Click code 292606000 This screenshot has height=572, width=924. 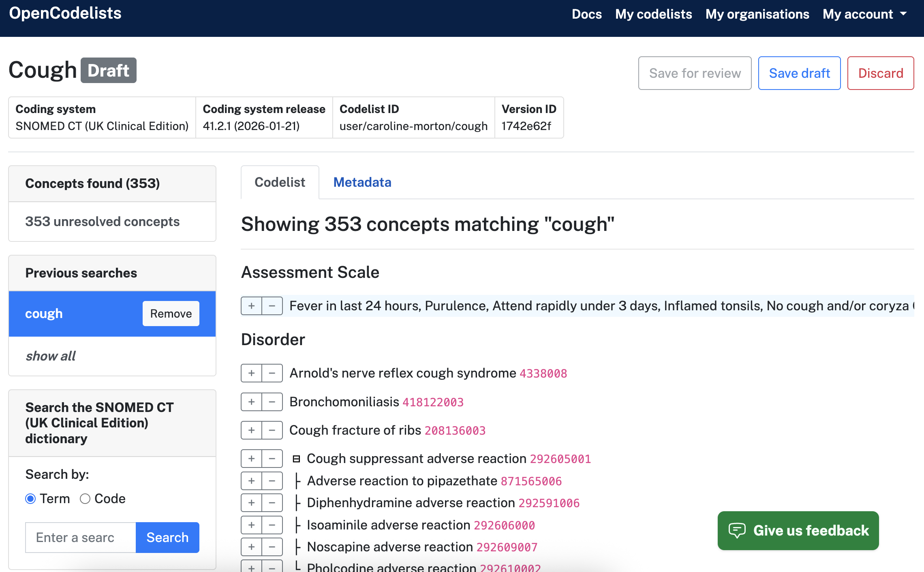(505, 525)
